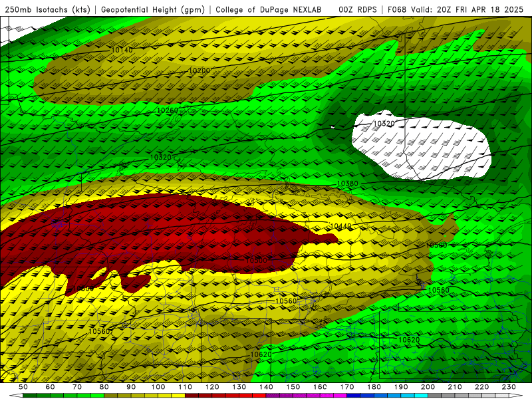Viewport: 532px width, 399px height.
Task: Pick the cyan swatch just before 200
Action: click(x=422, y=396)
